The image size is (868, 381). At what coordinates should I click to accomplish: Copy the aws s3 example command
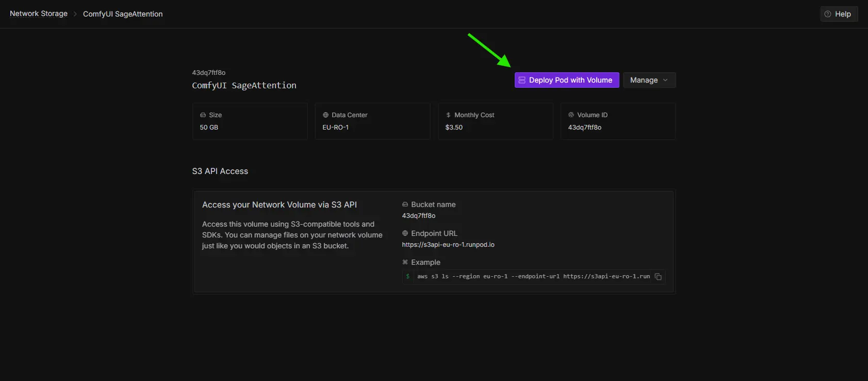click(658, 277)
